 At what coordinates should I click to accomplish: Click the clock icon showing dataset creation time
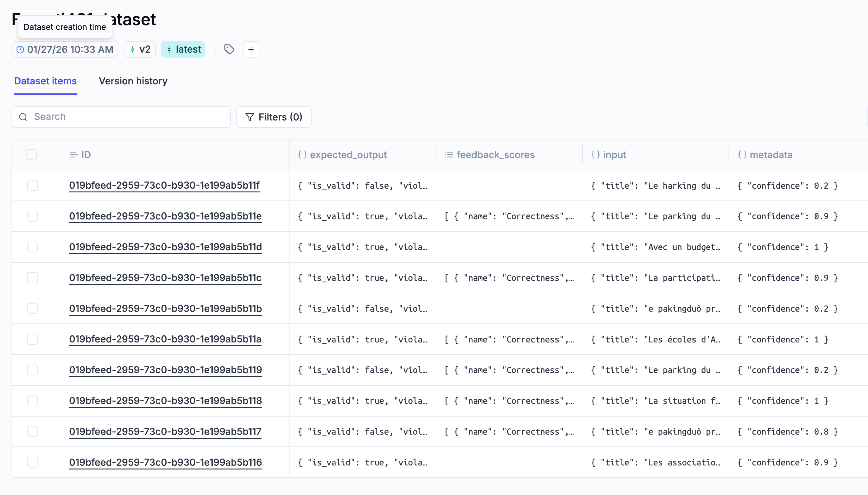[x=21, y=49]
